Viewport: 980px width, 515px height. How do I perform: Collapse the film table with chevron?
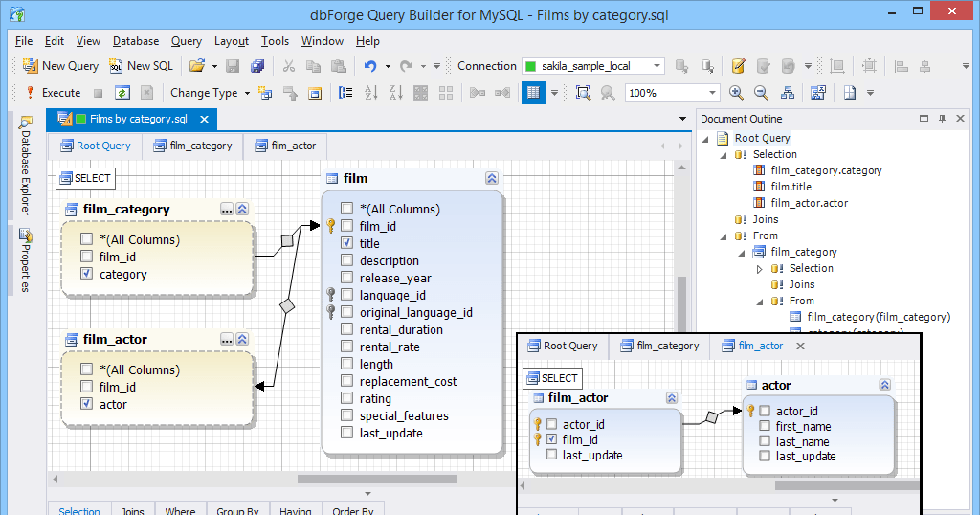coord(492,179)
